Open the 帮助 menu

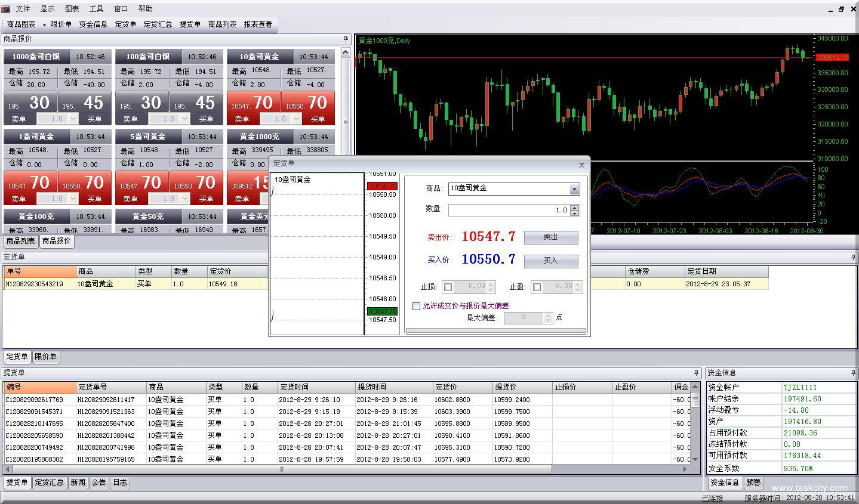145,9
